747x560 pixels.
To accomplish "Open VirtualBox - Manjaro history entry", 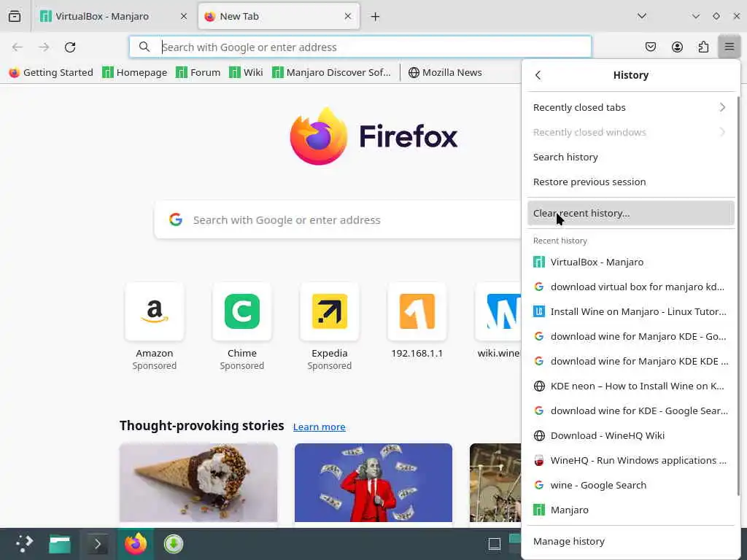I will pos(631,262).
